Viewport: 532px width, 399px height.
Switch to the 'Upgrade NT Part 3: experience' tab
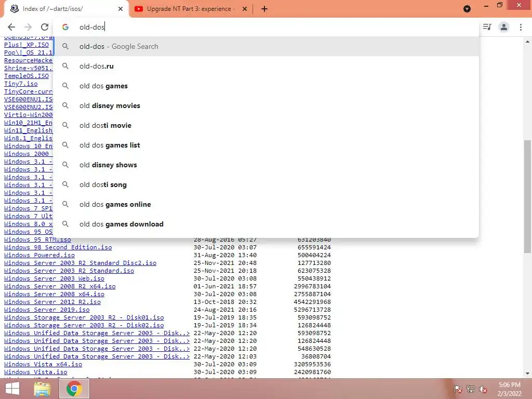click(x=191, y=9)
